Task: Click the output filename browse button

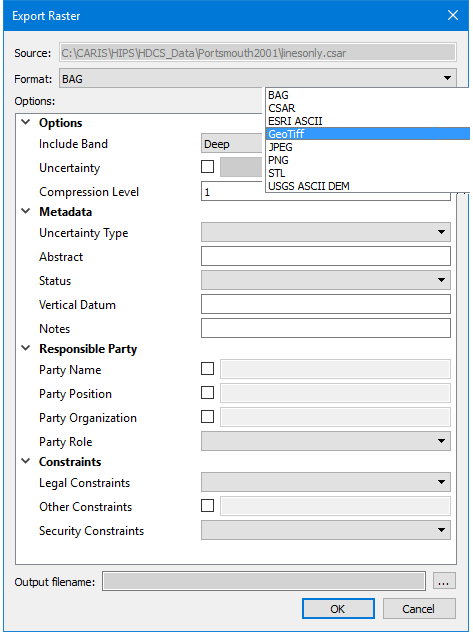Action: pyautogui.click(x=444, y=581)
